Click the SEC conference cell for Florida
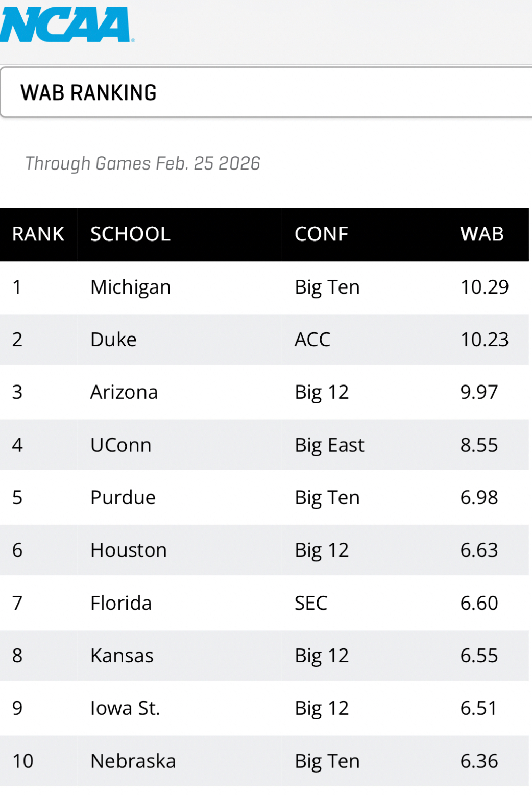The width and height of the screenshot is (532, 795). (311, 603)
